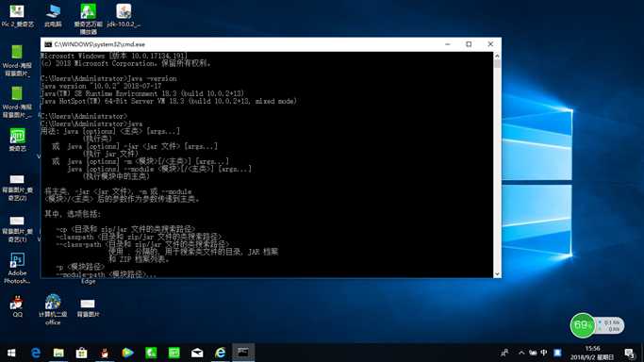Open the blue tray icon right of the 中 indicator
The image size is (644, 362).
pos(557,353)
